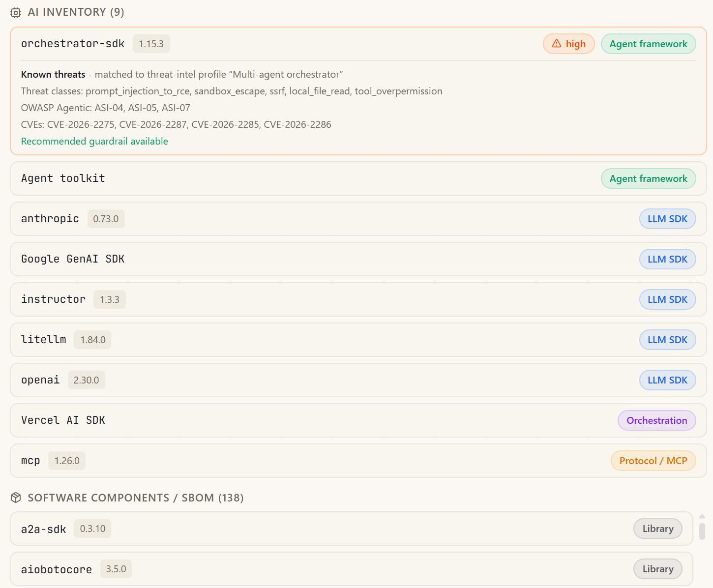Click the SOFTWARE COMPONENTS / SBOM (138) heading
The height and width of the screenshot is (588, 713).
(x=136, y=498)
